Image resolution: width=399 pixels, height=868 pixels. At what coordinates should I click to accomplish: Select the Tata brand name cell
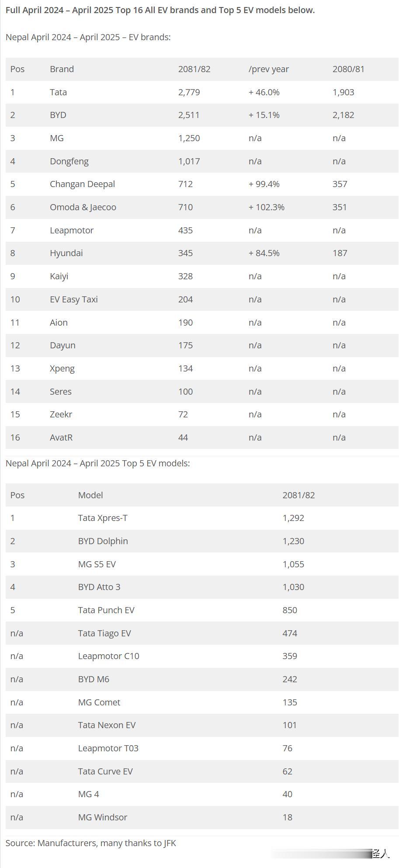(58, 92)
